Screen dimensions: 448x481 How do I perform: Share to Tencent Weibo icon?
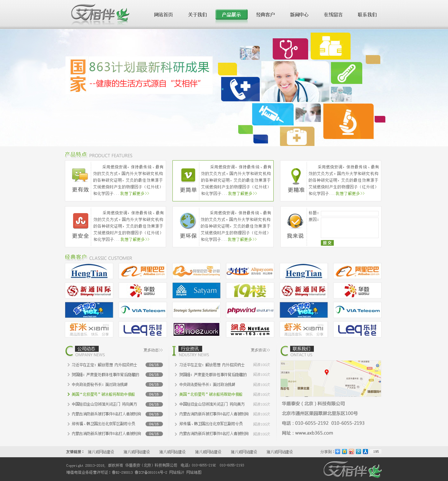pos(358,452)
